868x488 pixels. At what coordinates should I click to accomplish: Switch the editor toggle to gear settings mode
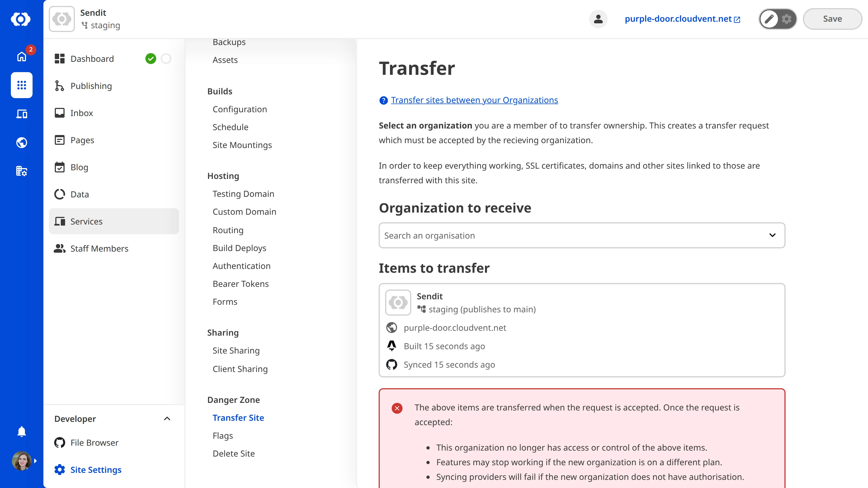coord(787,19)
